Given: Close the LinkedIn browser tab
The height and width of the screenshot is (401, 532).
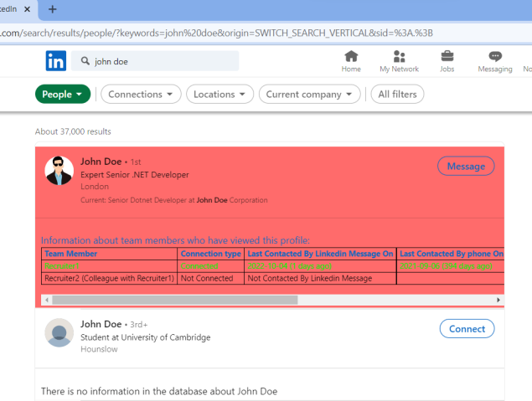Looking at the screenshot, I should (x=27, y=9).
